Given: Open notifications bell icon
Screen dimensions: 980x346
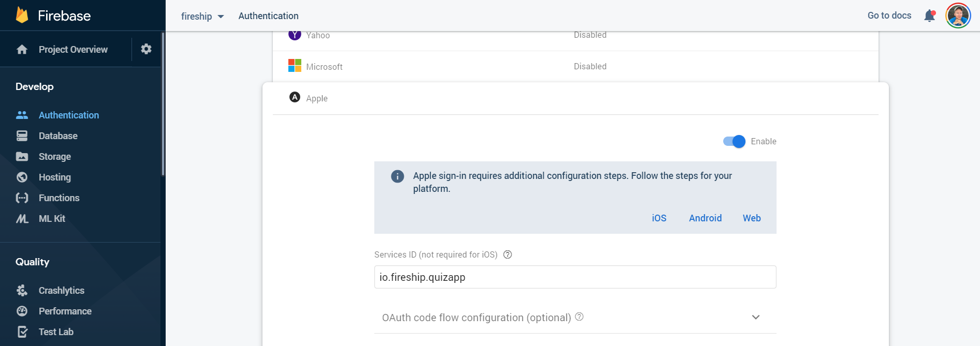Looking at the screenshot, I should click(929, 16).
